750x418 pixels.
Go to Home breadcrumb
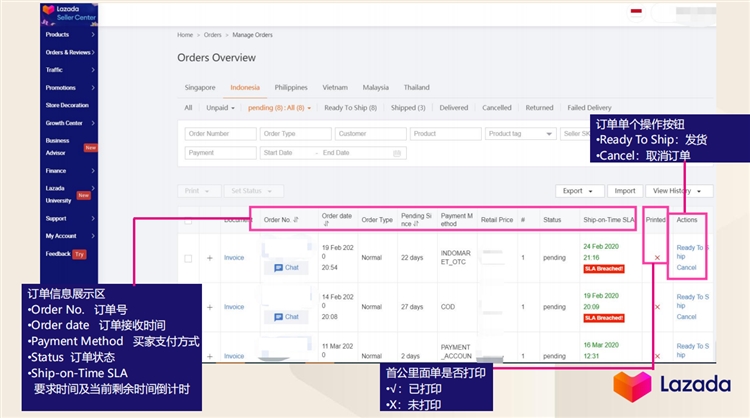click(185, 35)
